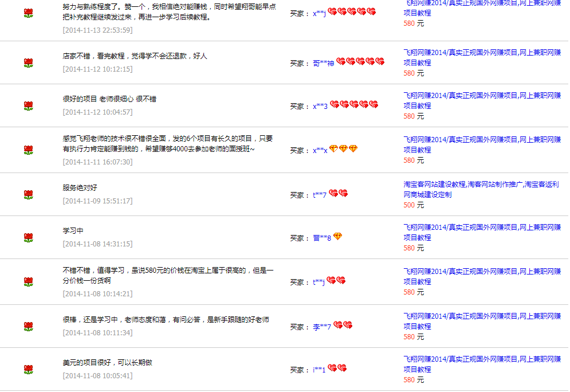Viewport: 570px width, 392px height.
Task: Click the flower rating icon for '美元的项目很好' review
Action: (28, 369)
